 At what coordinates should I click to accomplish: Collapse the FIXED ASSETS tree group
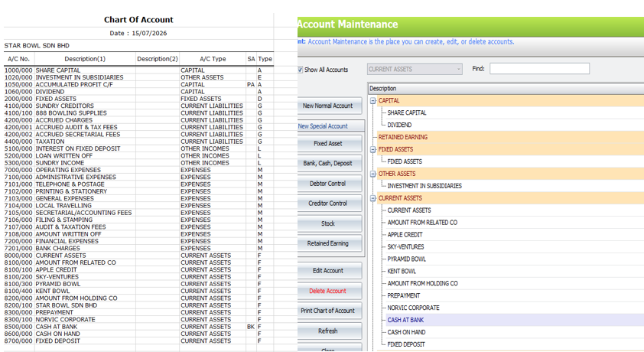pyautogui.click(x=373, y=149)
